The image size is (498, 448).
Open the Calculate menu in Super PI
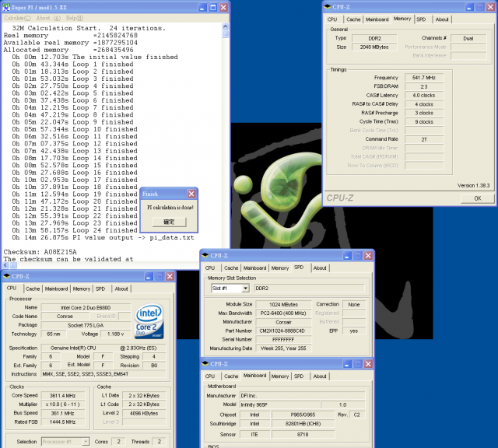coord(17,18)
